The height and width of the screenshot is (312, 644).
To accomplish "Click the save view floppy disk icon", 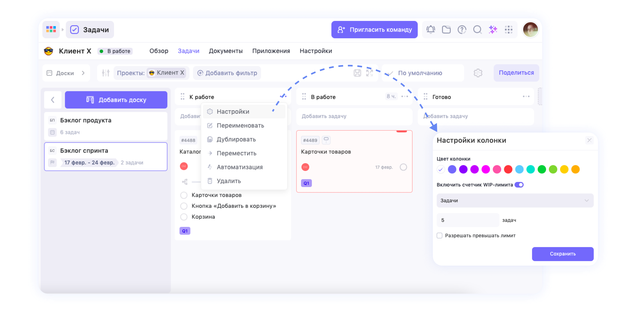I will 358,73.
